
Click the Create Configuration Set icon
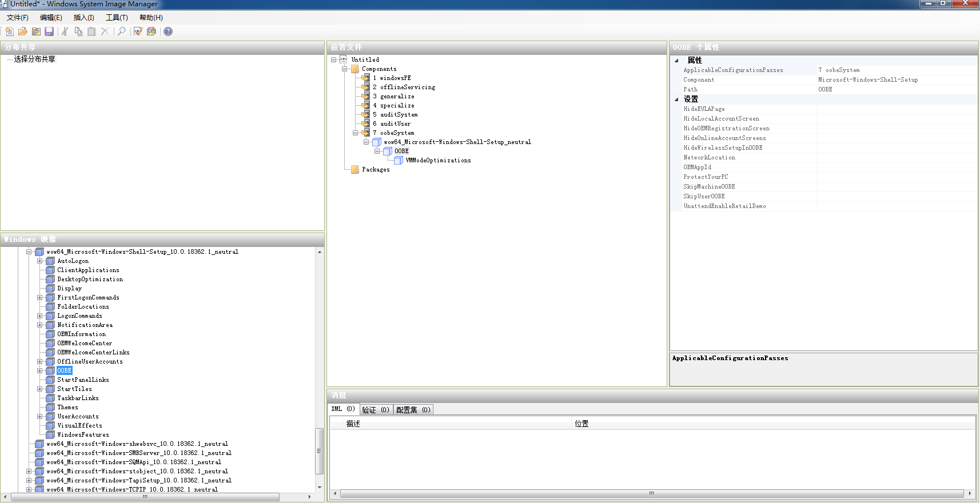click(x=152, y=31)
